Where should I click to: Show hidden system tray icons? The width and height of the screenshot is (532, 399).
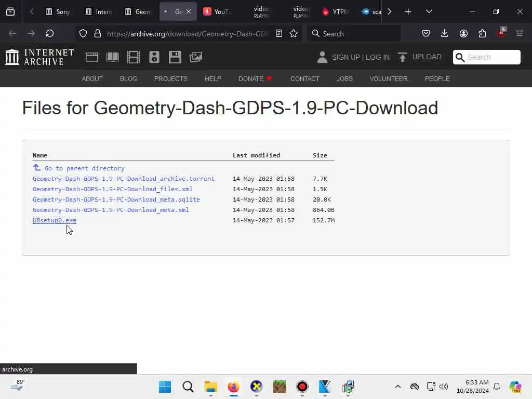398,387
